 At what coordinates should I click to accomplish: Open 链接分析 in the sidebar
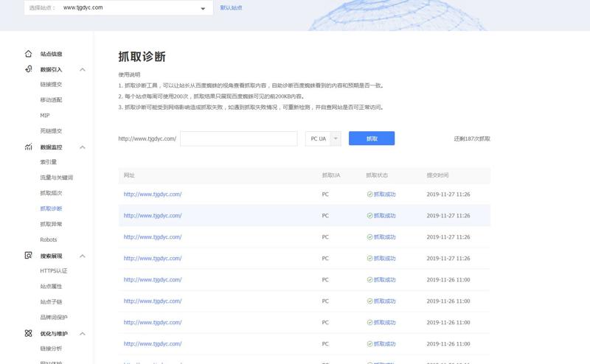[x=51, y=349]
